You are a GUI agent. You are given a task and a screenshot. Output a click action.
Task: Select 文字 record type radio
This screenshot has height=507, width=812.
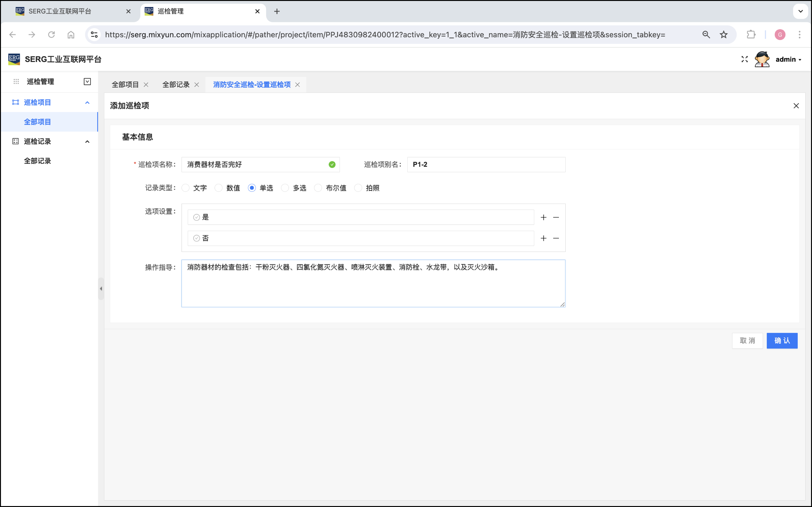click(185, 188)
